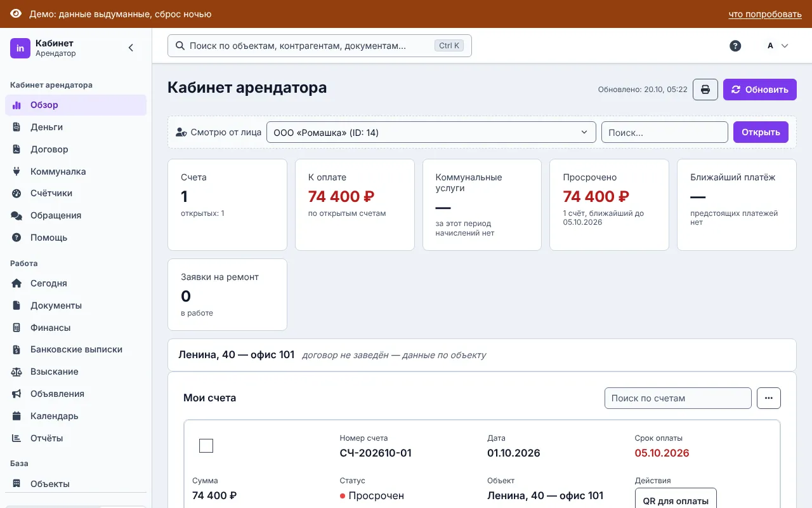Click the Взыскание scales icon
Image resolution: width=812 pixels, height=508 pixels.
[x=17, y=371]
